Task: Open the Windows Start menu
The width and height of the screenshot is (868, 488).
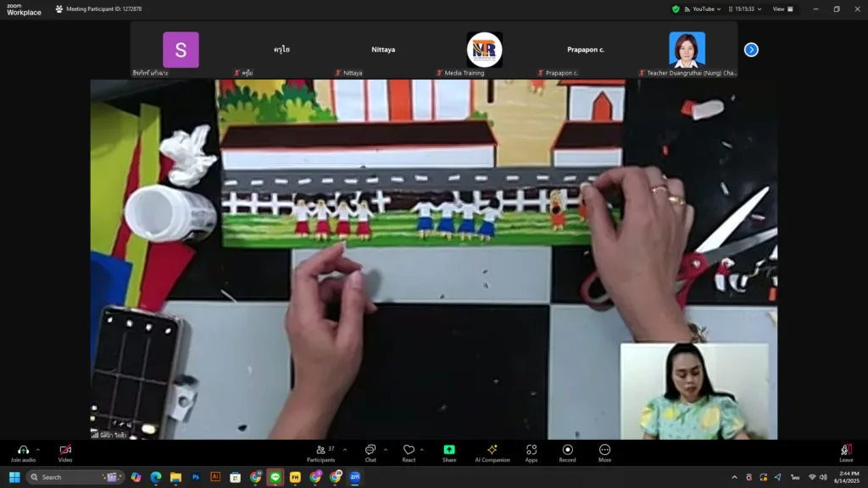Action: tap(14, 477)
